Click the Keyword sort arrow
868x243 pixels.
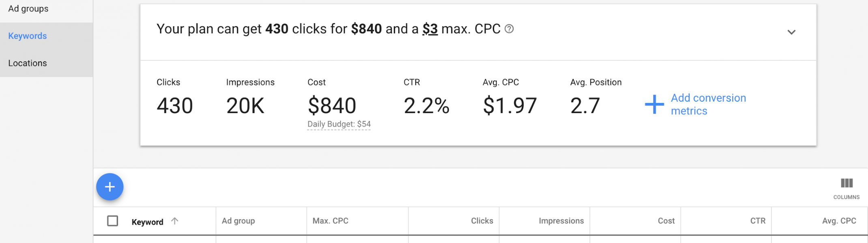click(x=175, y=221)
